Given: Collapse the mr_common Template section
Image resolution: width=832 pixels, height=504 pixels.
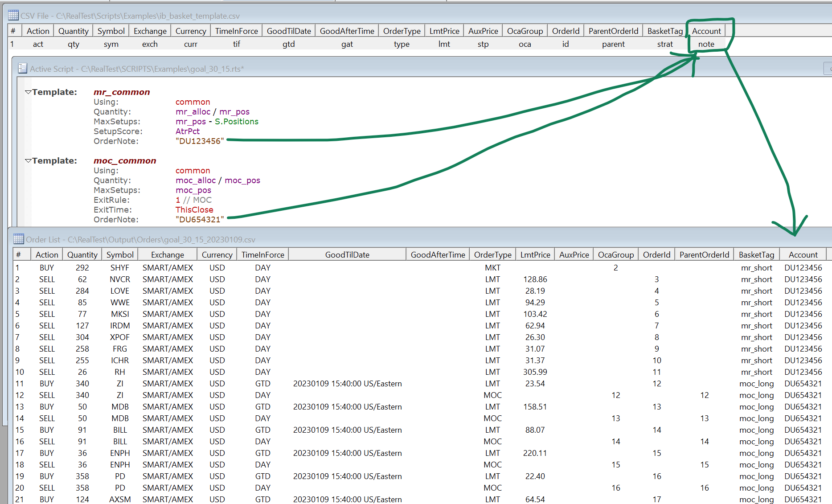Looking at the screenshot, I should pyautogui.click(x=28, y=92).
